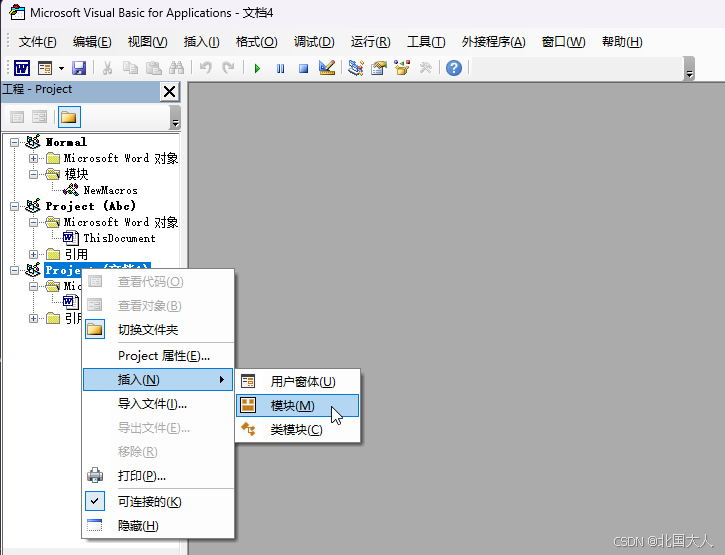This screenshot has width=725, height=555.
Task: Click the View Code icon in Project panel
Action: [17, 117]
